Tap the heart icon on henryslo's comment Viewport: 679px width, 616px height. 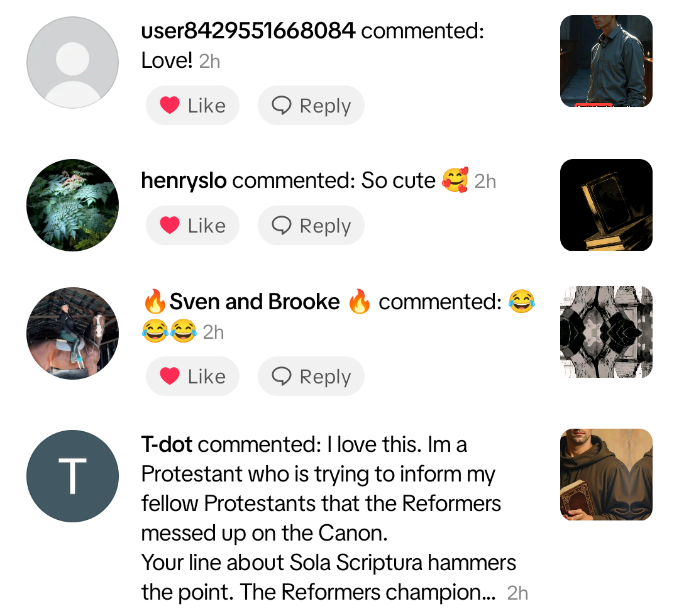[169, 225]
